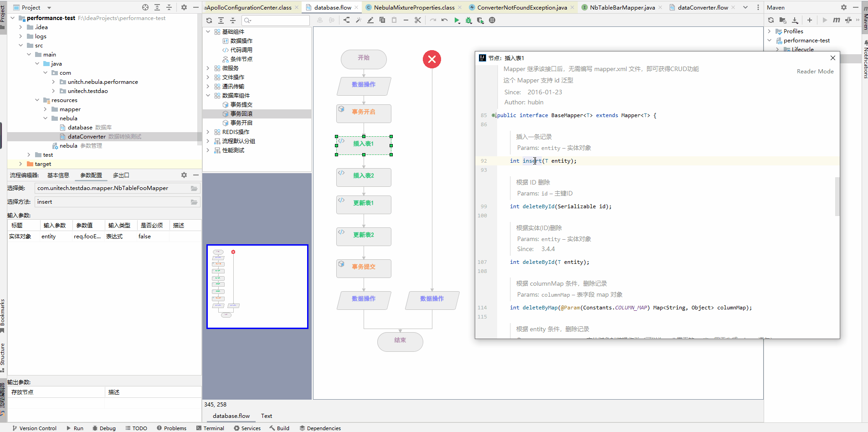
Task: Collapse all components in palette toolbar
Action: pyautogui.click(x=233, y=21)
